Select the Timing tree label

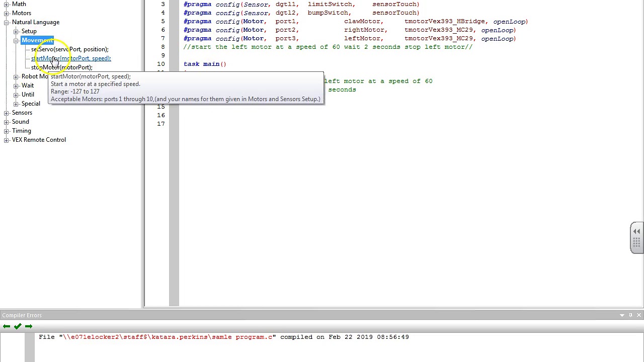22,131
